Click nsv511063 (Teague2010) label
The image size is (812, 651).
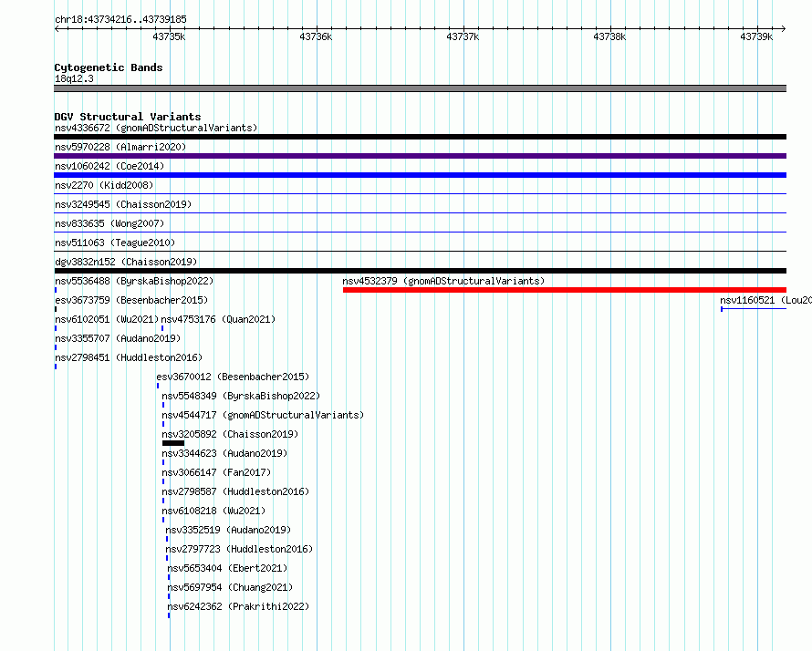pyautogui.click(x=115, y=243)
